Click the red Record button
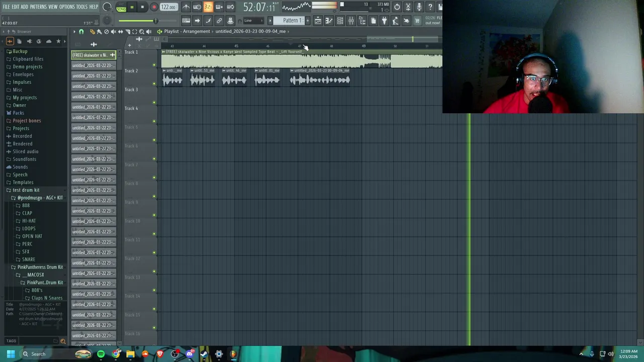 [154, 7]
